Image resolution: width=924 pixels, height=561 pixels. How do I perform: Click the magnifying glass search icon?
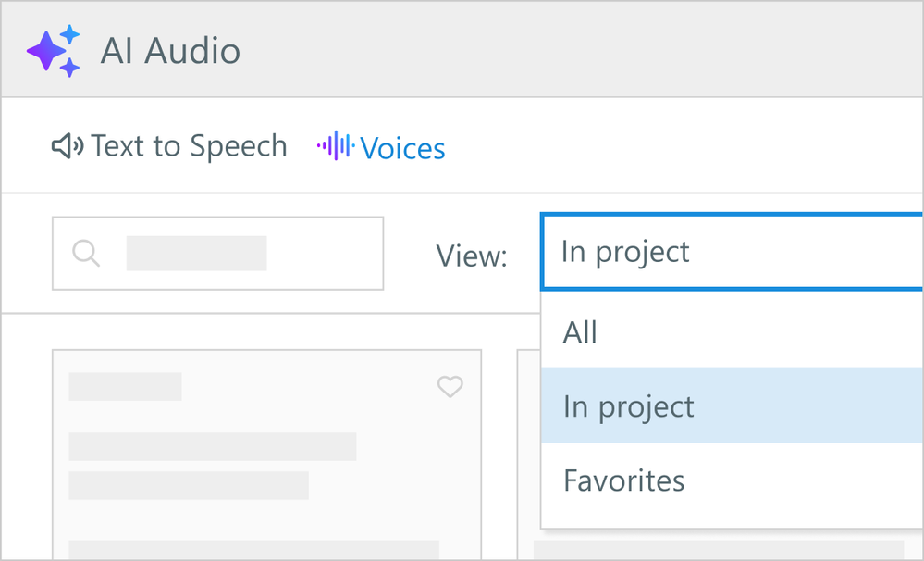click(x=86, y=253)
